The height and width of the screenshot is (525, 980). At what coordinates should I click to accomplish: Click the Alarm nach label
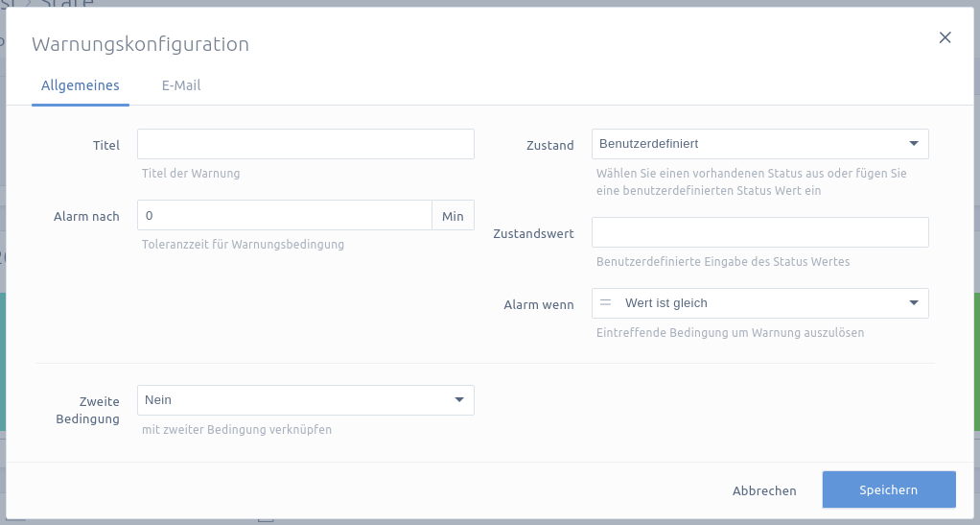point(86,217)
